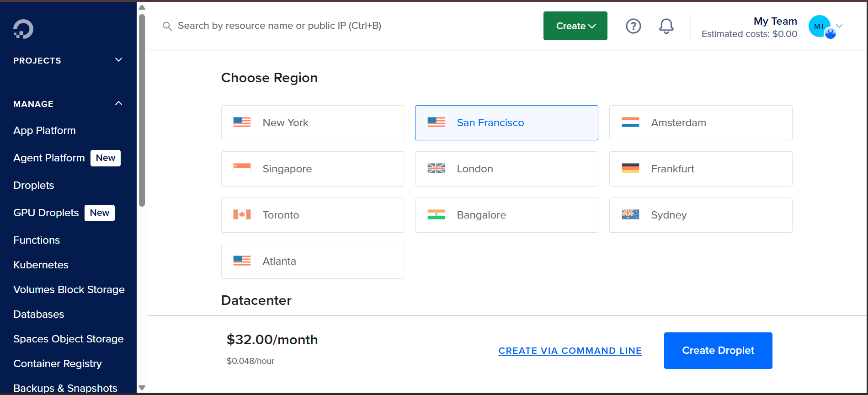
Task: Click Create via Command Line link
Action: (570, 351)
